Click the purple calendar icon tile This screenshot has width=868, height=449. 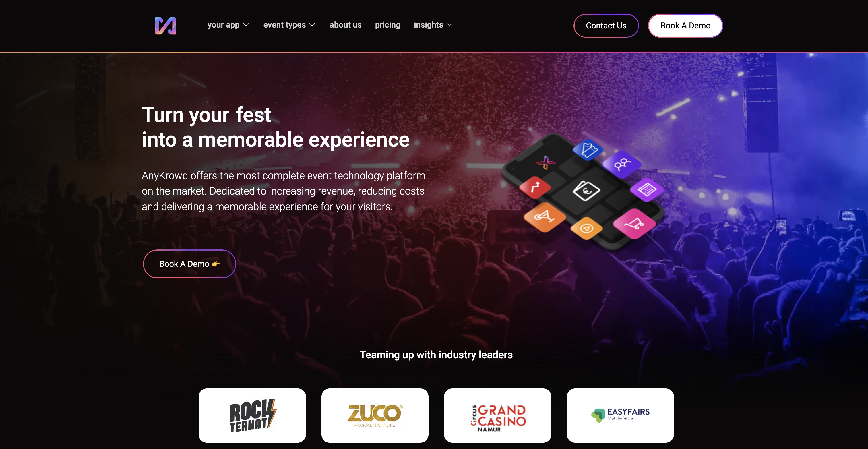pos(646,189)
